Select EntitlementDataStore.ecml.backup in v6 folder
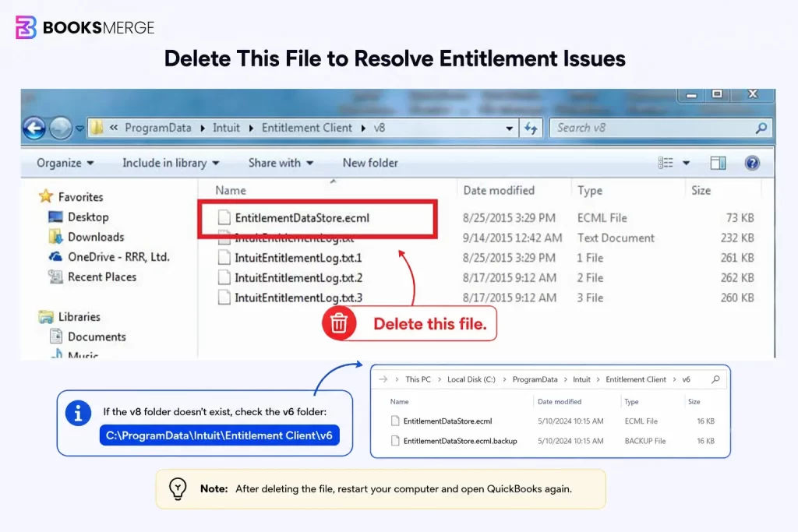The image size is (798, 532). pos(460,441)
